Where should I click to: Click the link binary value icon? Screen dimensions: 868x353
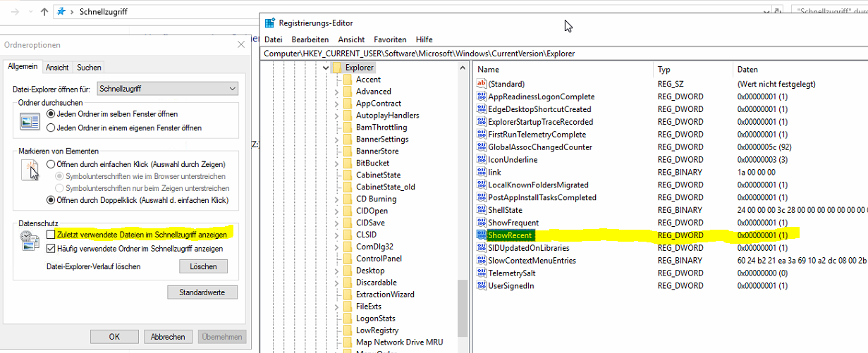[482, 172]
